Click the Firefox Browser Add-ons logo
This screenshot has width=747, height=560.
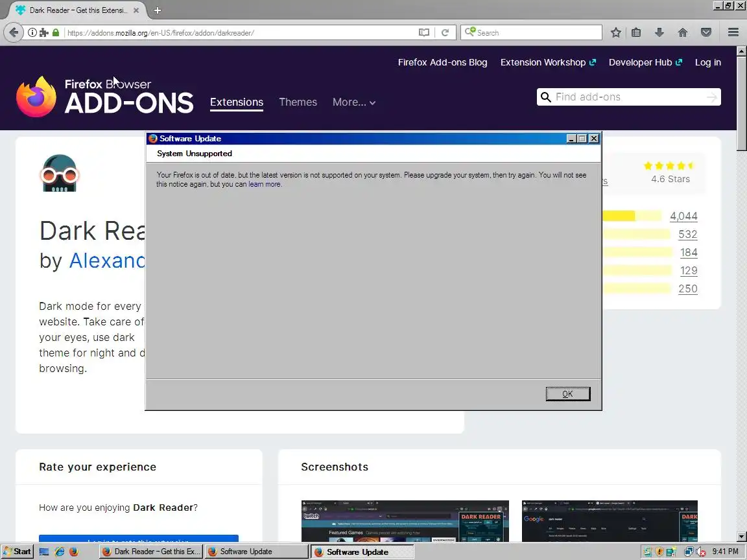coord(105,96)
